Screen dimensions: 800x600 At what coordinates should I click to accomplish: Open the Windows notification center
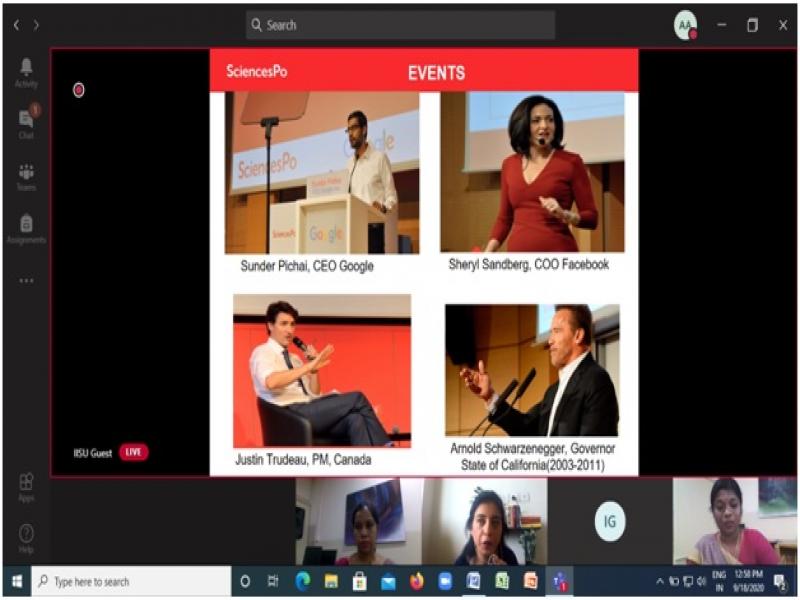click(780, 581)
